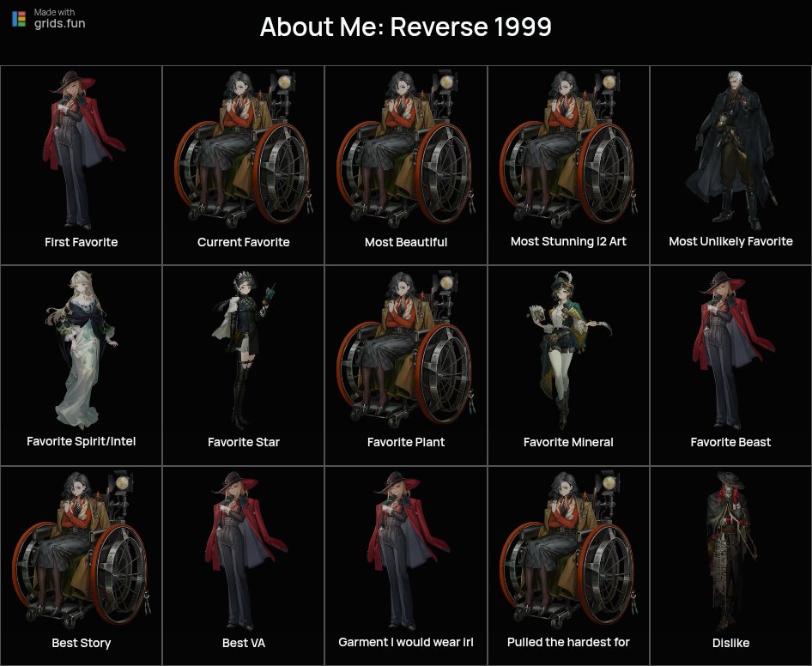Select the wheelchair character in Best Story
The width and height of the screenshot is (812, 666).
(82, 550)
